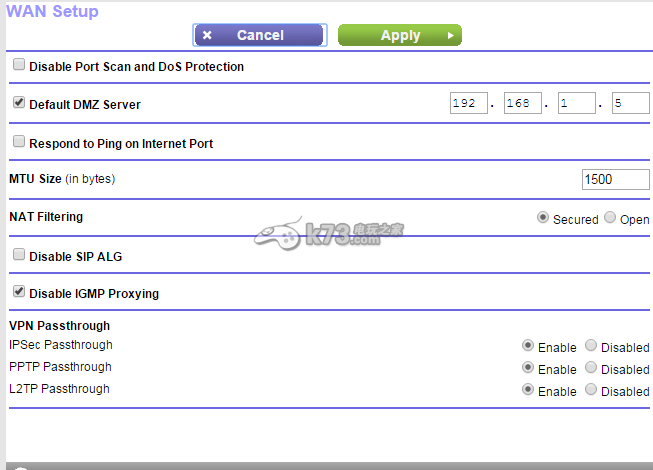Focus the MTU Size input field
653x470 pixels.
[x=615, y=179]
